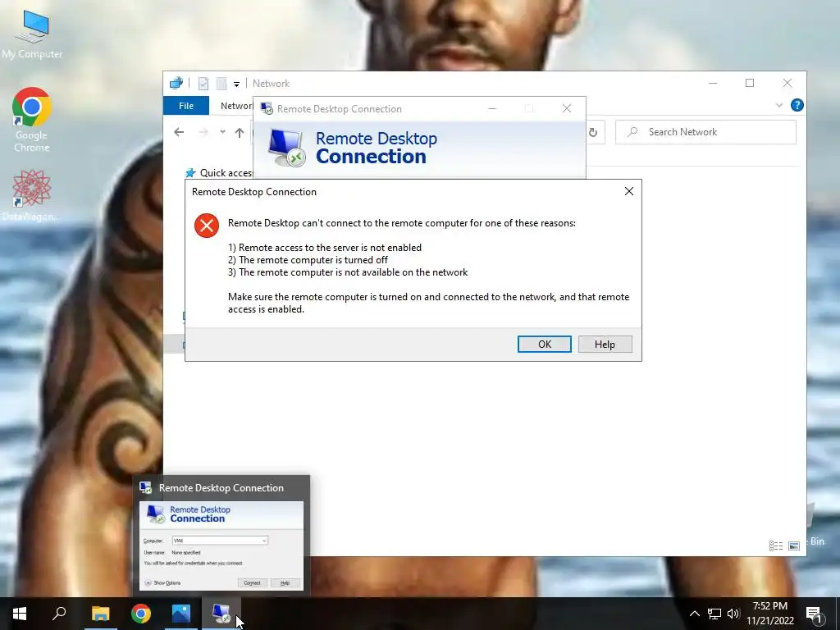840x630 pixels.
Task: Click OK in the Remote Desktop error dialog
Action: point(545,344)
